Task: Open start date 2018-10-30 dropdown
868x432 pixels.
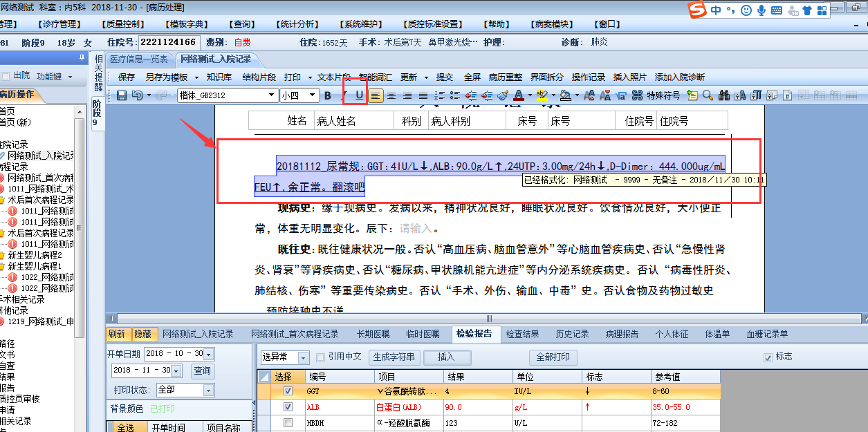Action: click(x=209, y=354)
